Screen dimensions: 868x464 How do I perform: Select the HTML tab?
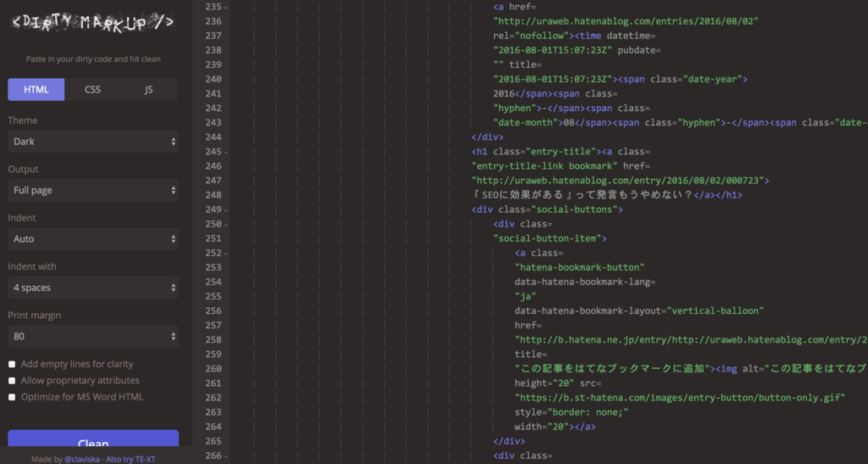tap(36, 89)
